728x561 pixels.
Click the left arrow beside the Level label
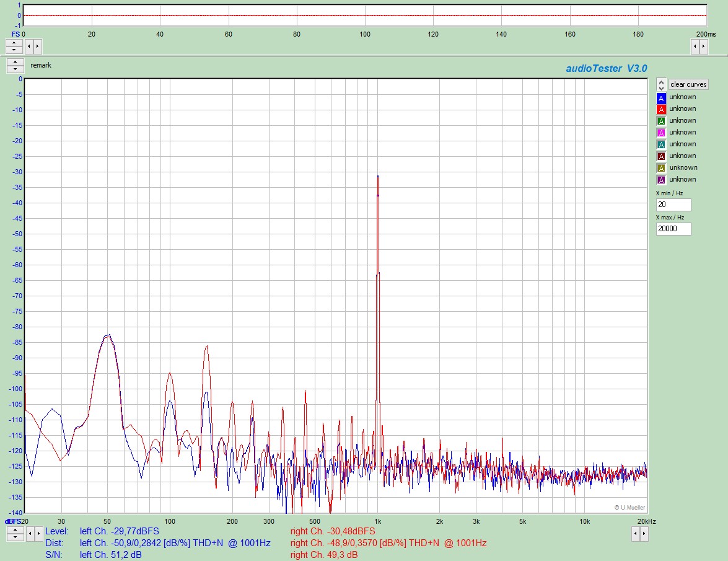(30, 534)
